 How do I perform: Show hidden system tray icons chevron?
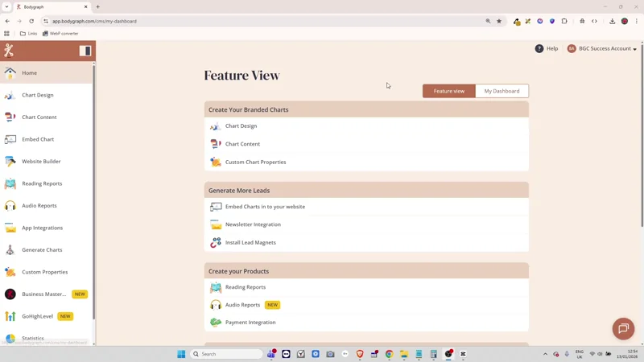[545, 354]
